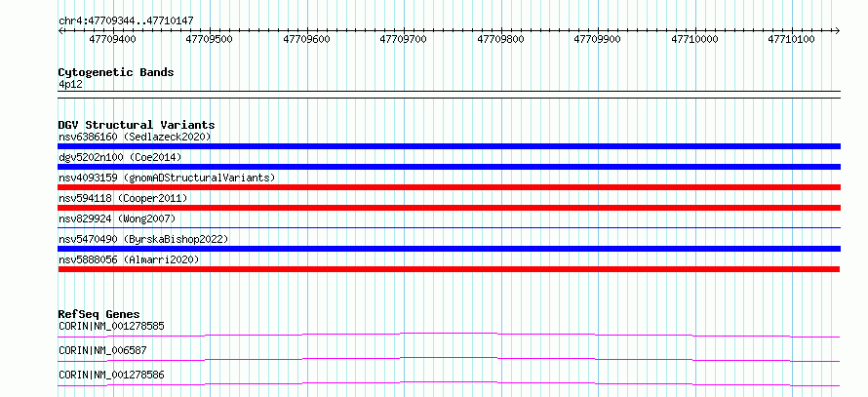Click ruler tick 47709900
The height and width of the screenshot is (397, 868).
click(x=597, y=39)
